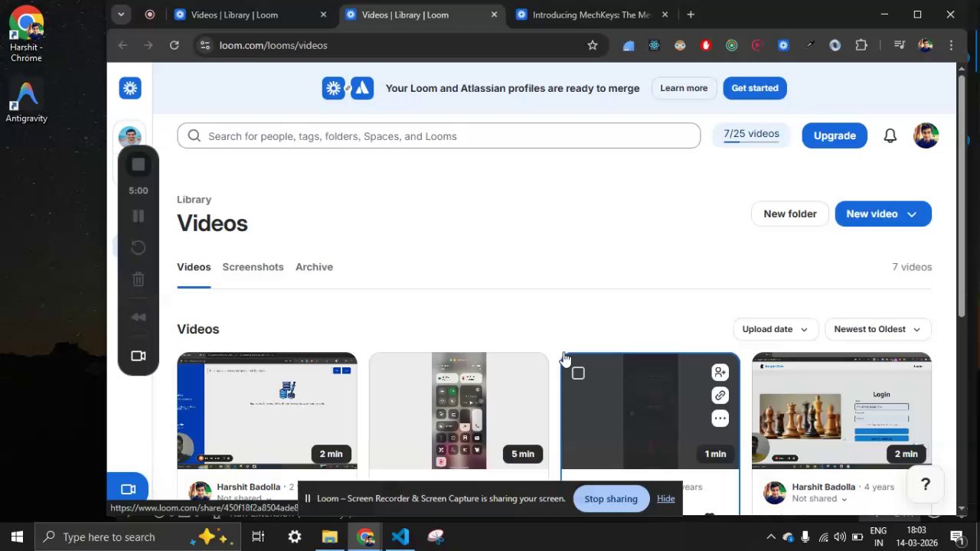Open Visual Studio Code from taskbar
Viewport: 980px width, 551px height.
click(400, 536)
